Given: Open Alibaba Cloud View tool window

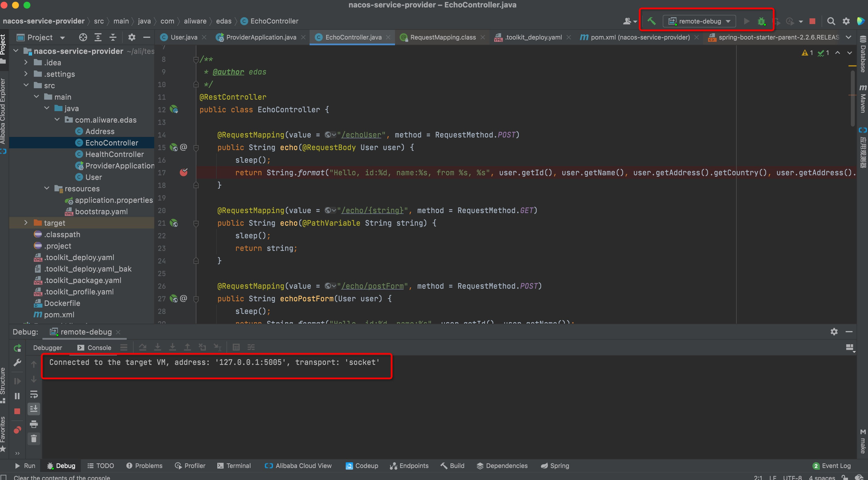Looking at the screenshot, I should pos(298,466).
